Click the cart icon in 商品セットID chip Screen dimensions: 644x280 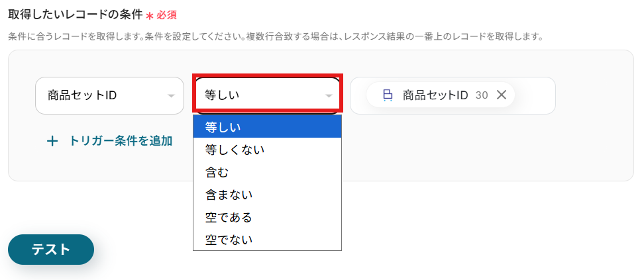click(x=388, y=95)
